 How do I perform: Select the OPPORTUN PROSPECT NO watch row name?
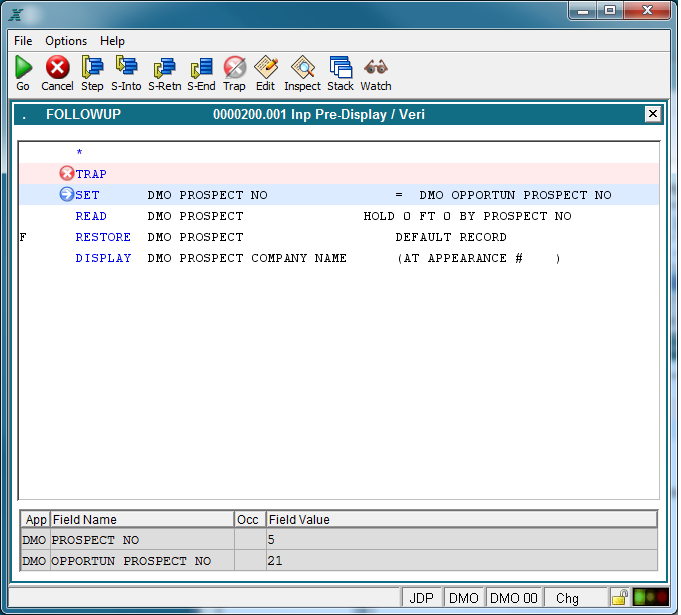[131, 561]
